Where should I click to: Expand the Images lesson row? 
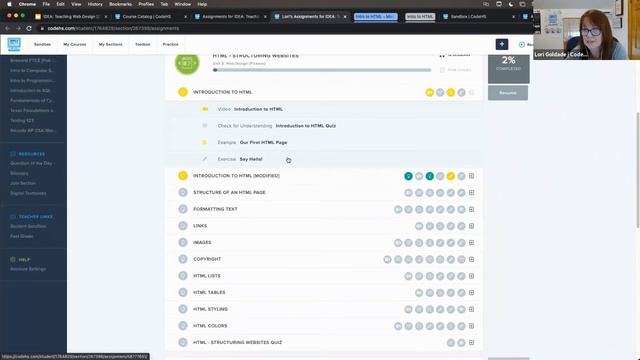471,242
